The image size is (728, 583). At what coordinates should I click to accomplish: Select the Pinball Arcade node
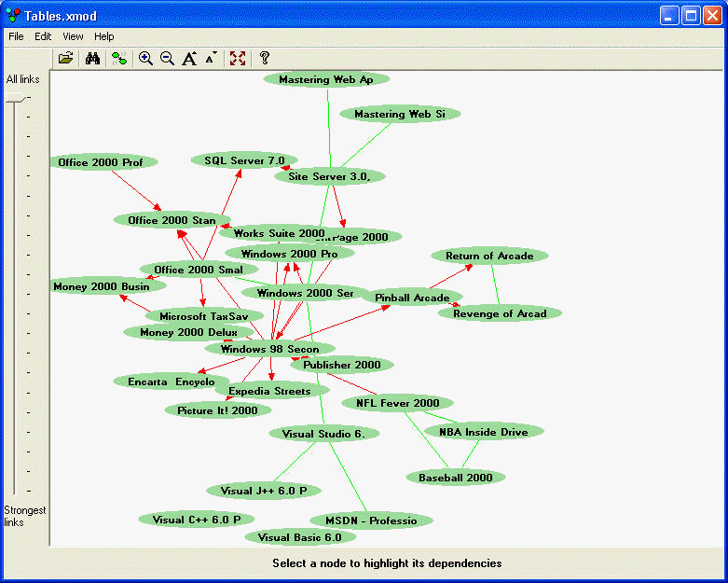[412, 298]
